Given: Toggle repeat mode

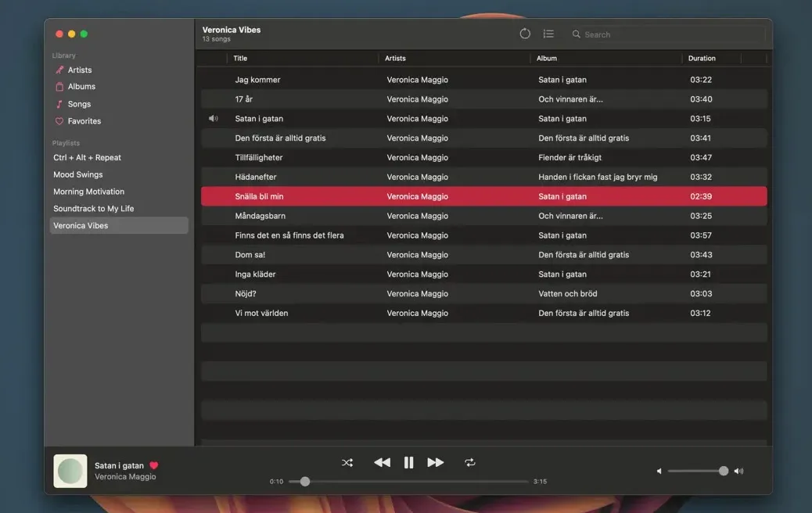Looking at the screenshot, I should click(x=470, y=463).
